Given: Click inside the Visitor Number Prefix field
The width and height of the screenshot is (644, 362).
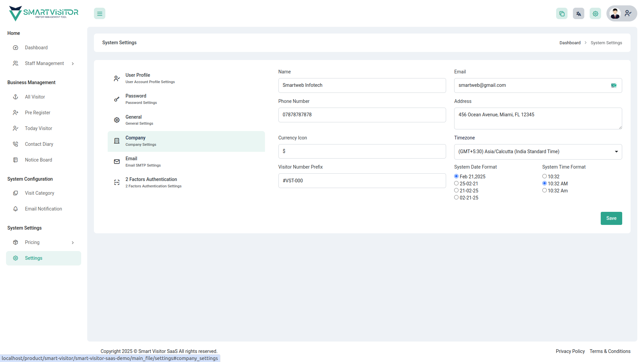Looking at the screenshot, I should (362, 180).
